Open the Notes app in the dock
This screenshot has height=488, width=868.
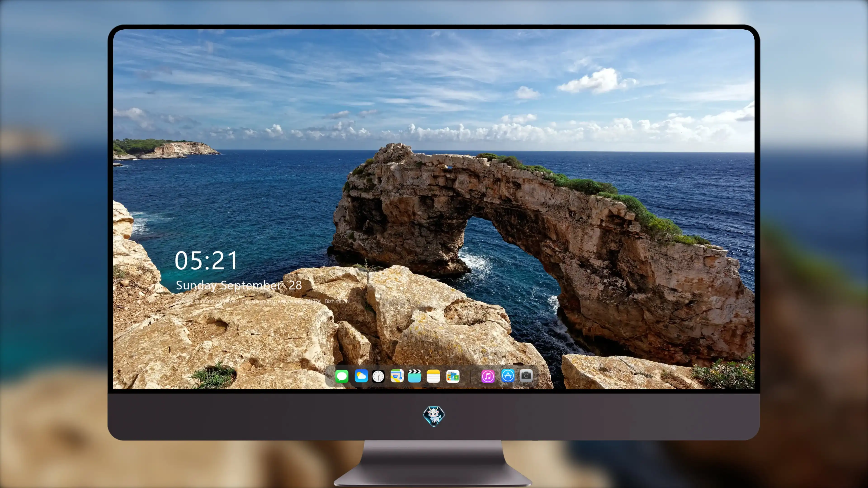coord(433,376)
